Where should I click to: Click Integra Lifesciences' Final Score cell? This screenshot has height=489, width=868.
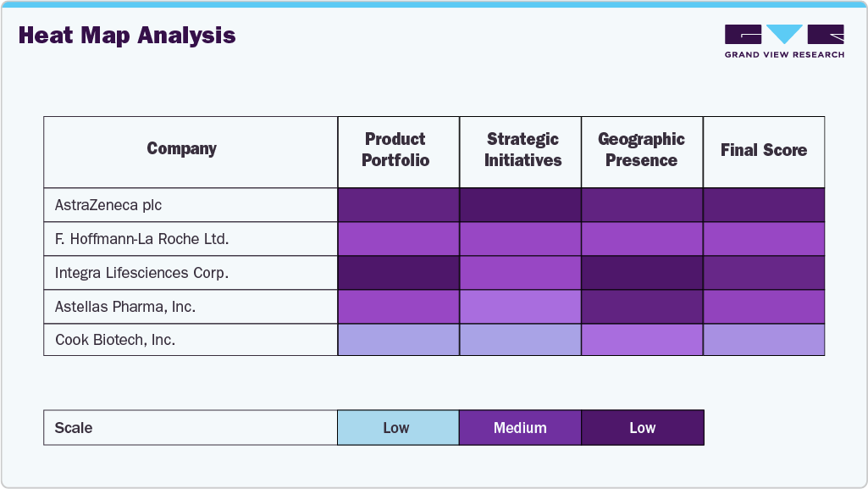point(764,273)
